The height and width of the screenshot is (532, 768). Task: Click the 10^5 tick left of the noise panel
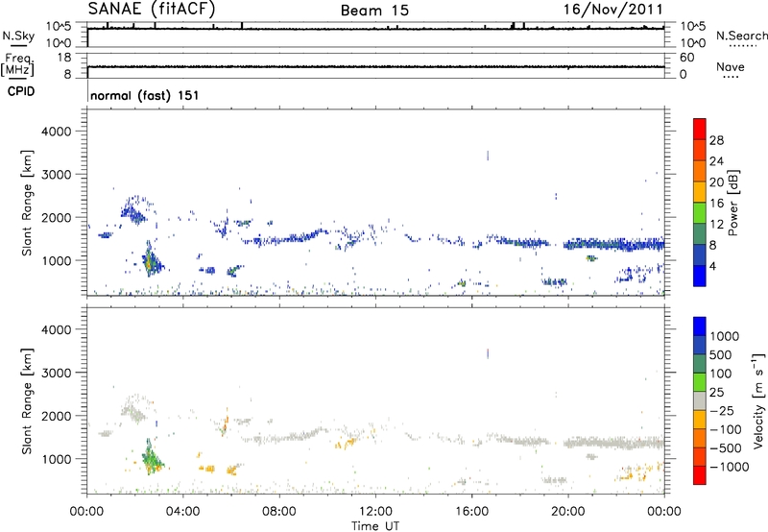point(59,26)
